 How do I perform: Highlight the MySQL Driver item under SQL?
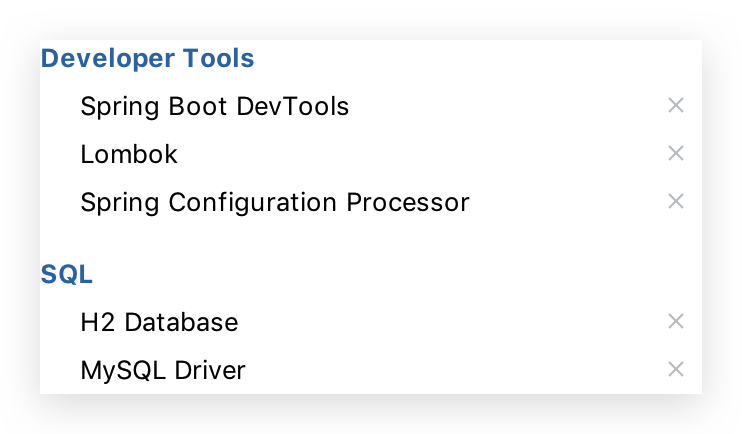[163, 370]
